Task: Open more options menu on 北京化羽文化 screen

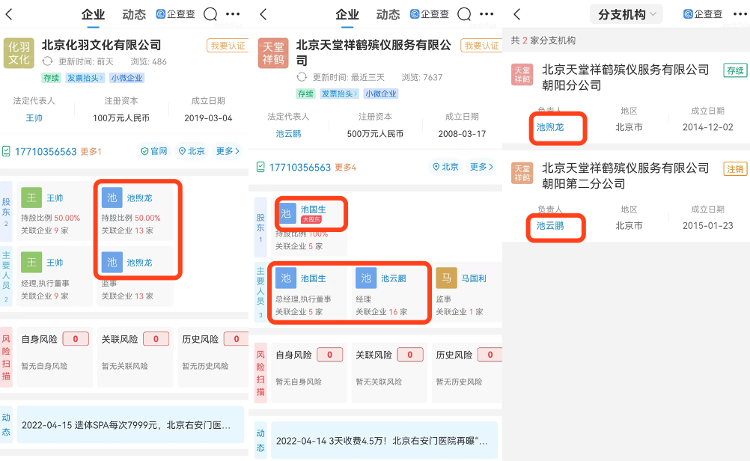Action: 233,14
